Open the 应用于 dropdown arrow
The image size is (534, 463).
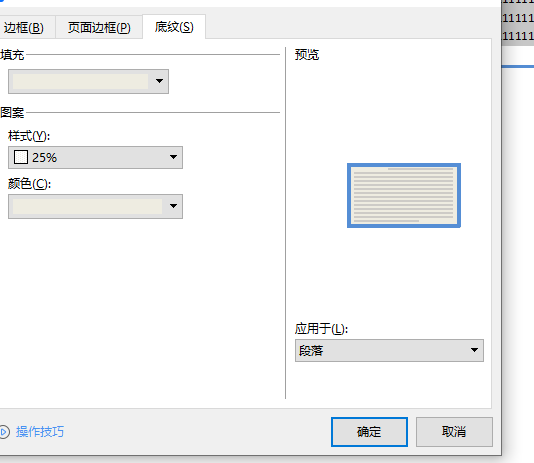coord(474,350)
